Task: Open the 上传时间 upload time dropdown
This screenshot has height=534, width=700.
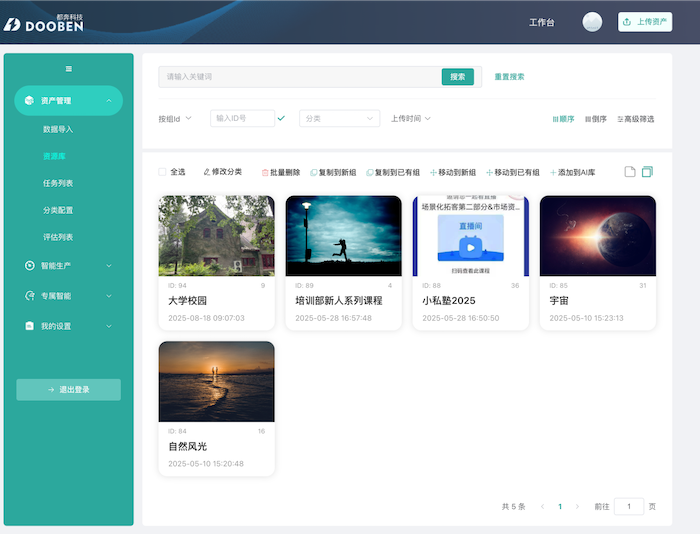Action: coord(410,118)
